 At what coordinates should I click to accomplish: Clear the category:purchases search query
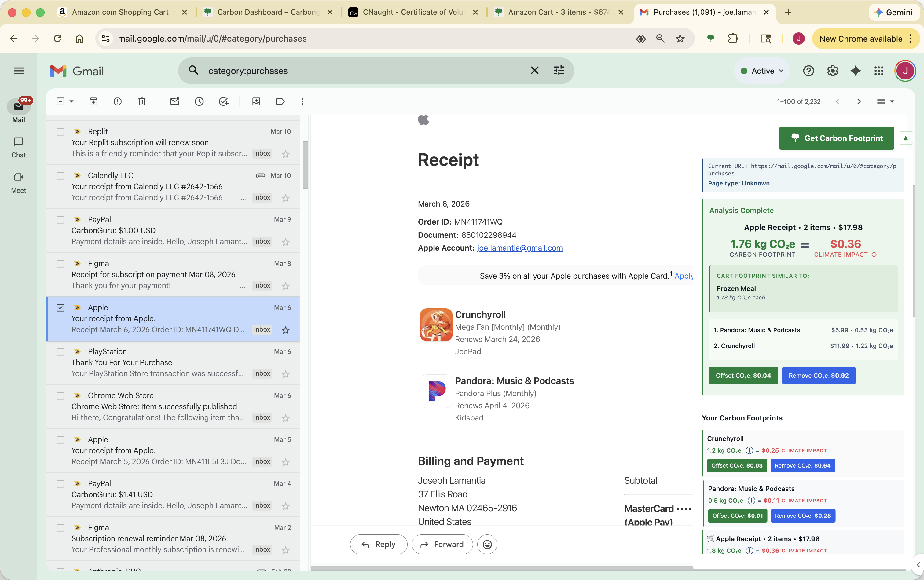point(535,70)
